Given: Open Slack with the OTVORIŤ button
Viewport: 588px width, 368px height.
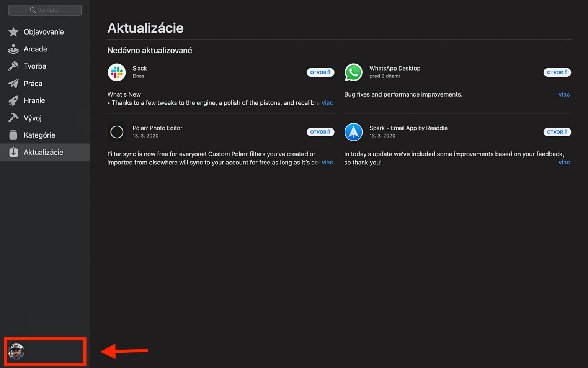Looking at the screenshot, I should point(320,72).
